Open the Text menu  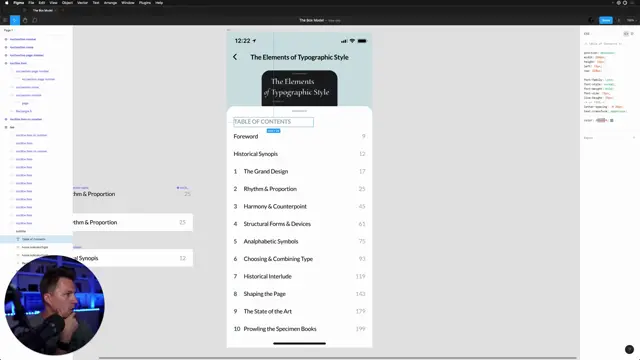click(x=96, y=3)
